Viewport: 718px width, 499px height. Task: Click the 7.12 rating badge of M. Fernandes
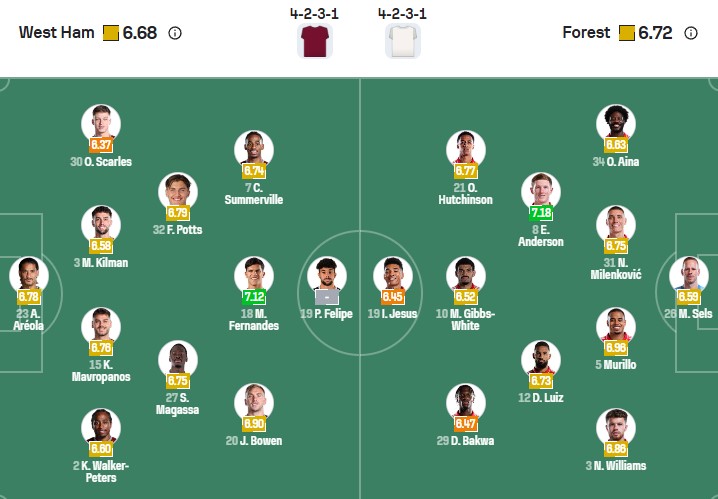(x=254, y=297)
